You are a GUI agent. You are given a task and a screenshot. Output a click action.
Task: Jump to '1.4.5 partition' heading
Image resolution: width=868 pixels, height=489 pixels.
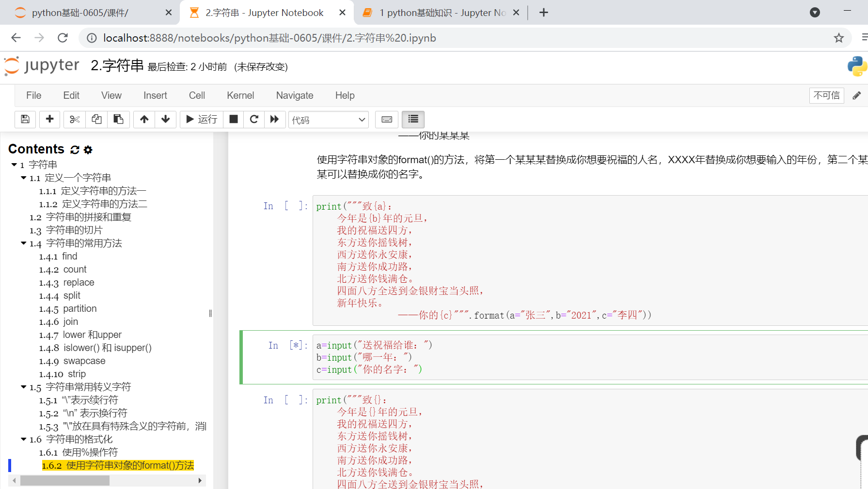click(68, 309)
